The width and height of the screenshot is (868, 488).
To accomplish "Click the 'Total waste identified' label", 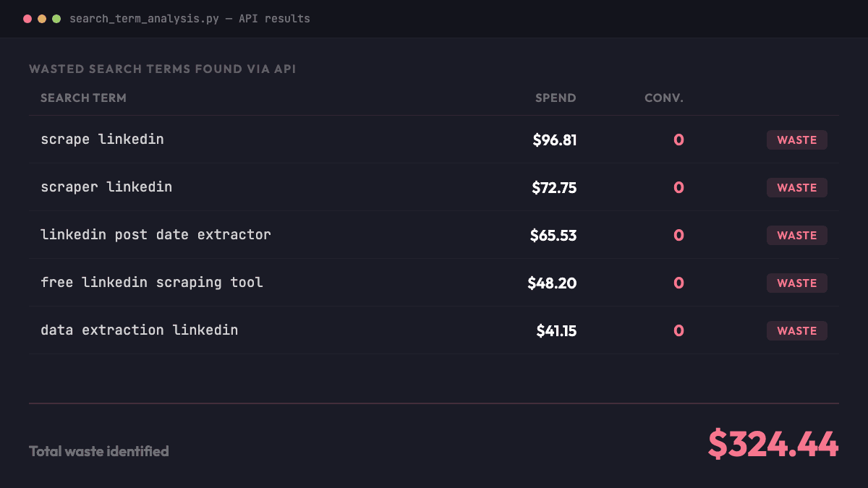I will [x=99, y=451].
